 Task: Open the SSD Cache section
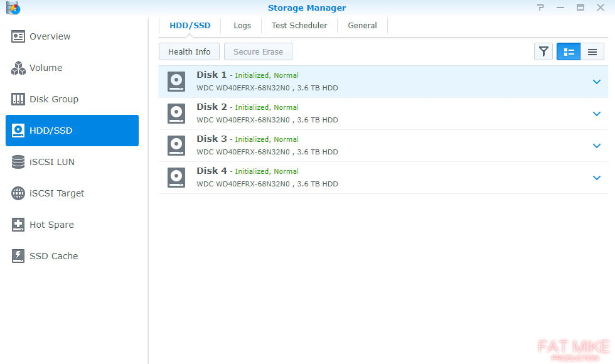click(72, 256)
